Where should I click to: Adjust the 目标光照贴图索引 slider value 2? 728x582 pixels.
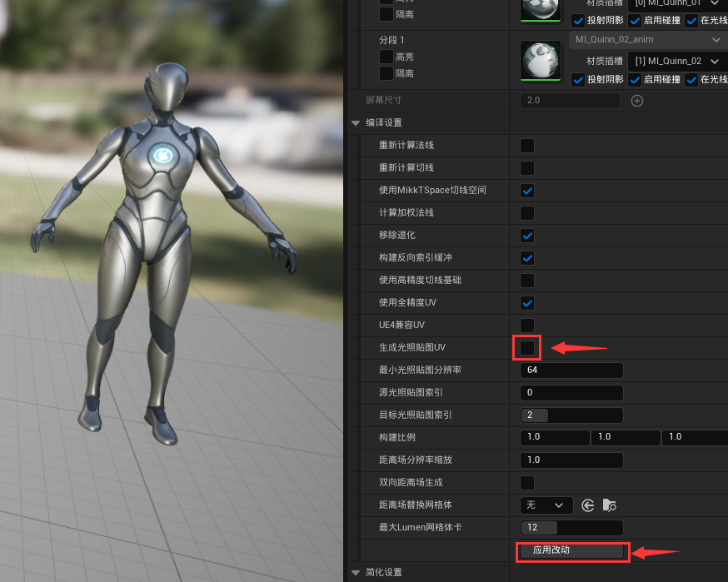[571, 415]
